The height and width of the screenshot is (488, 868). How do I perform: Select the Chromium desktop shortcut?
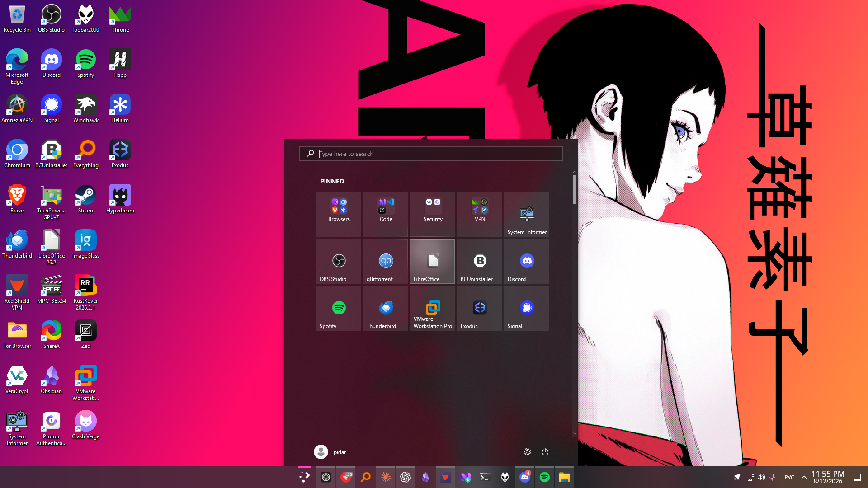(x=17, y=154)
